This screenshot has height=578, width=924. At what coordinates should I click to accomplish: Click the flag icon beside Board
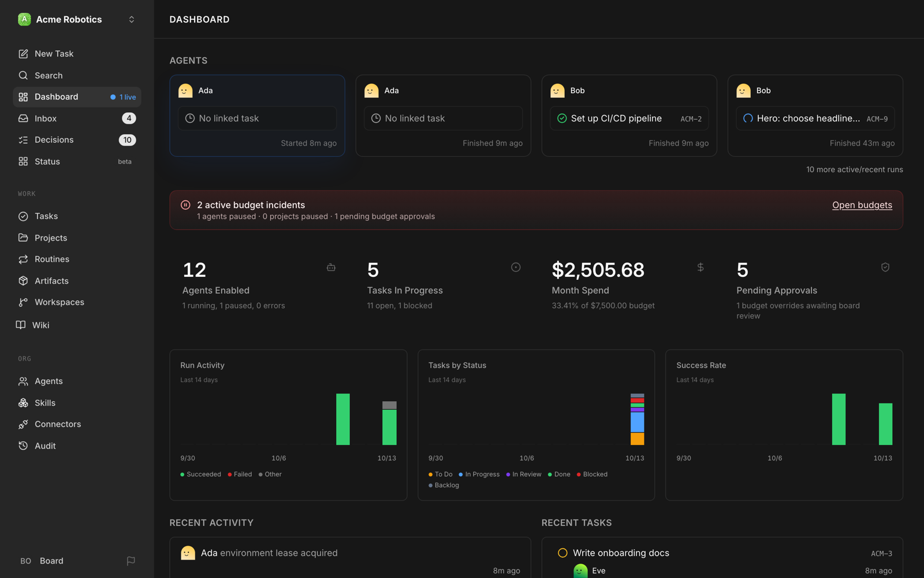pos(131,561)
